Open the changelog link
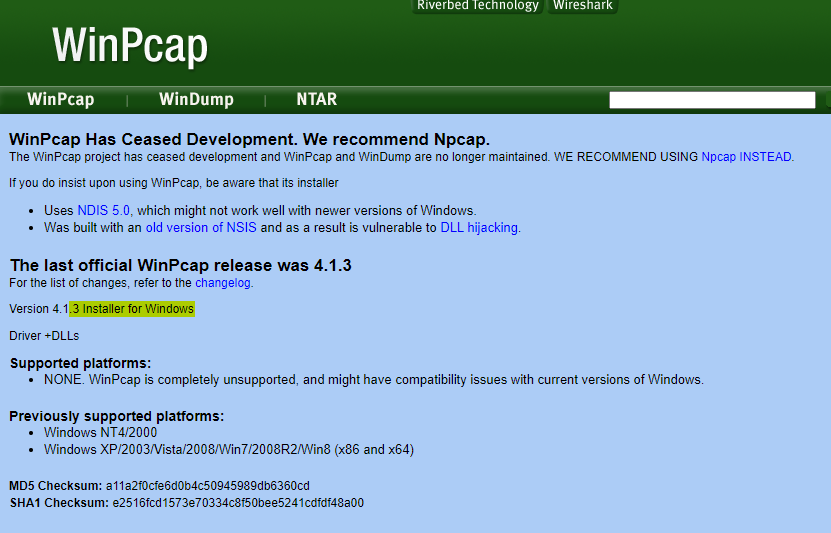 pyautogui.click(x=223, y=283)
